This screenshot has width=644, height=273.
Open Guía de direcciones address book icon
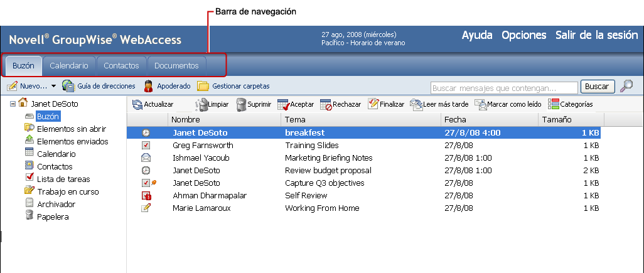coord(68,86)
